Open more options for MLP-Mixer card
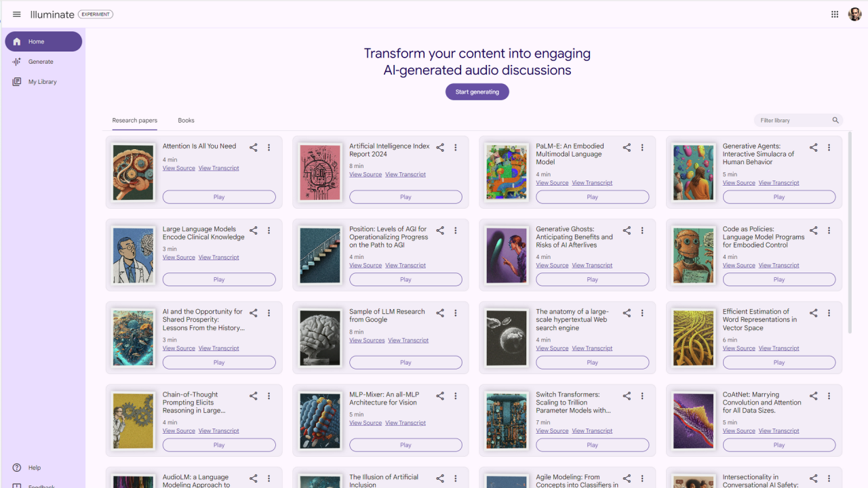 coord(456,396)
